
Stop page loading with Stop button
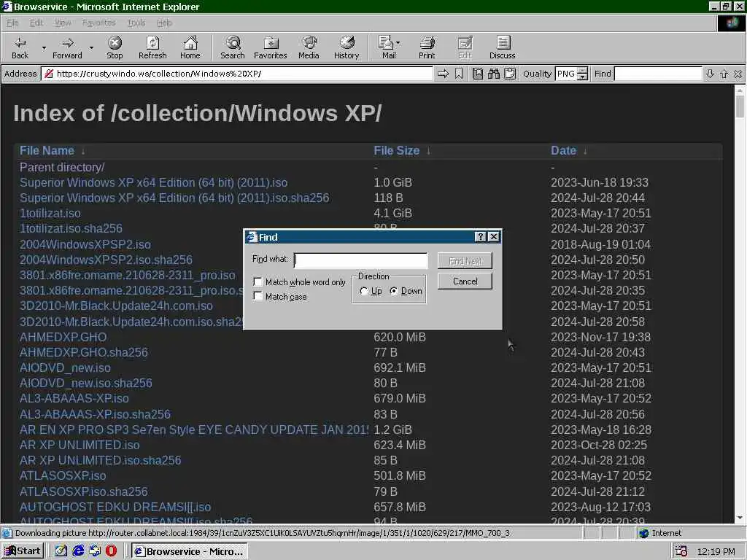115,47
